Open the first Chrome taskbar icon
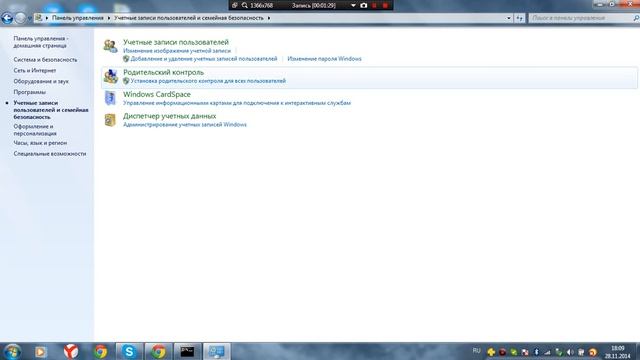Image resolution: width=640 pixels, height=360 pixels. click(100, 351)
